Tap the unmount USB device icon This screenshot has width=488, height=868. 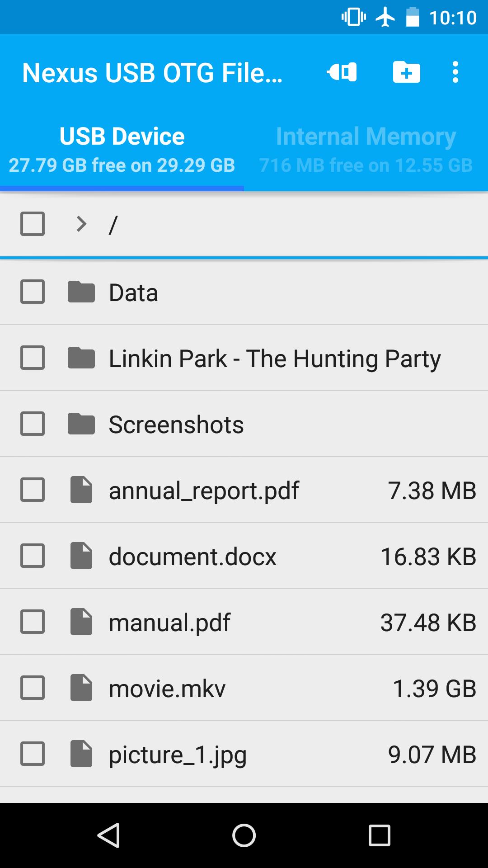342,72
